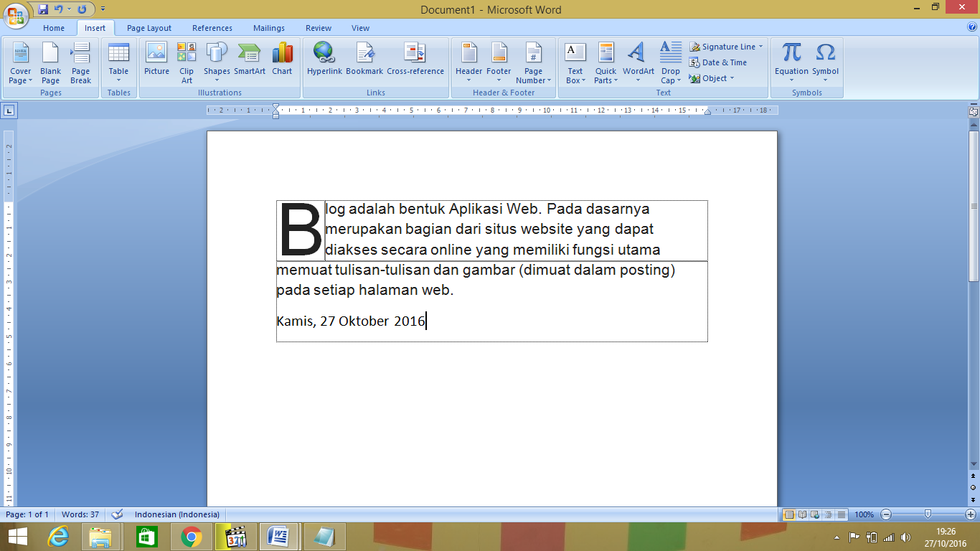Click the Page: 1 of 1 indicator

click(x=27, y=514)
